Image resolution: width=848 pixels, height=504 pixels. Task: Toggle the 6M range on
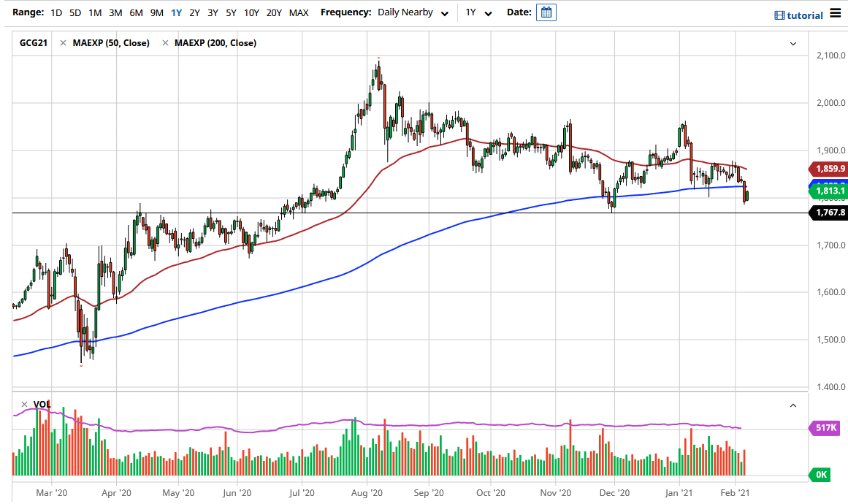pos(135,12)
